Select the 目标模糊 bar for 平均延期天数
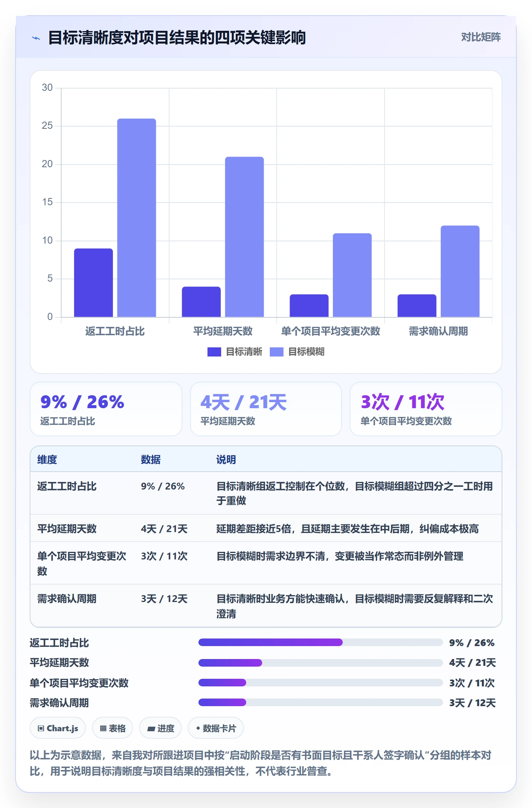532x808 pixels. point(244,237)
